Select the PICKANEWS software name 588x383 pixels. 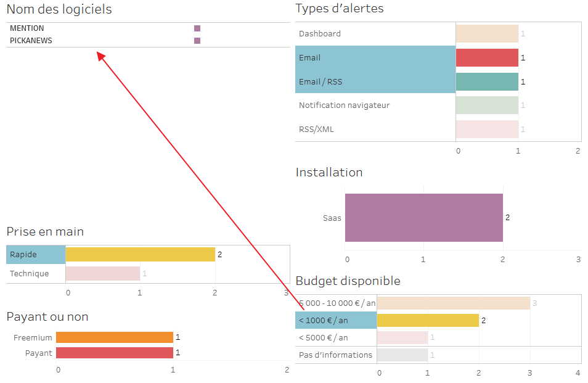[31, 41]
